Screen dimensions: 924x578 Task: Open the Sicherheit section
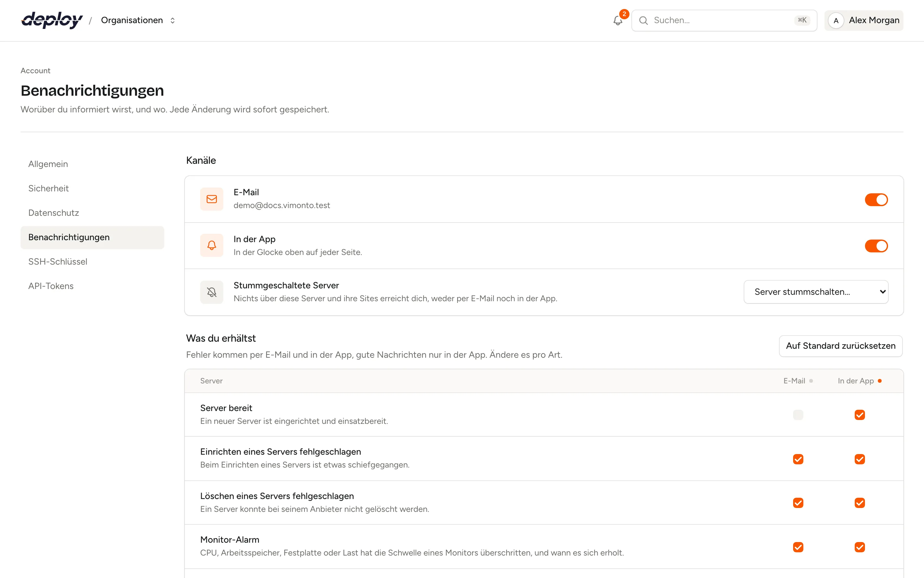(x=92, y=188)
